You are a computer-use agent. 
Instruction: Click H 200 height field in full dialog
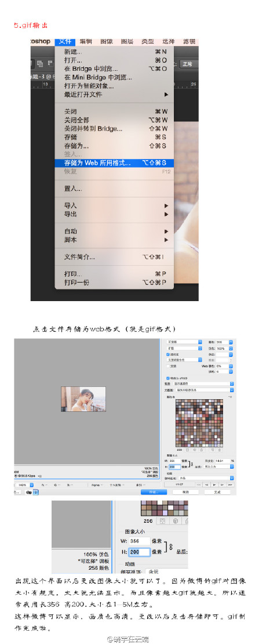point(174,466)
